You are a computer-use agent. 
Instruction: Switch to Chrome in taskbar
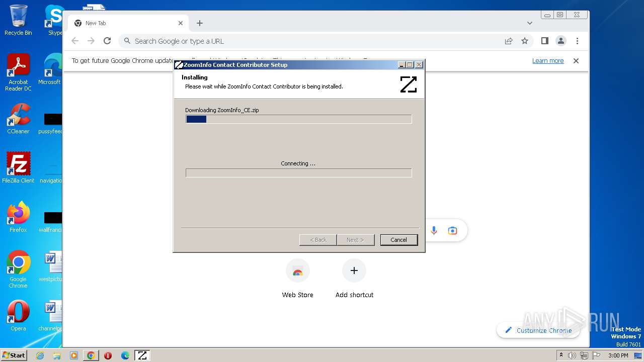(91, 355)
